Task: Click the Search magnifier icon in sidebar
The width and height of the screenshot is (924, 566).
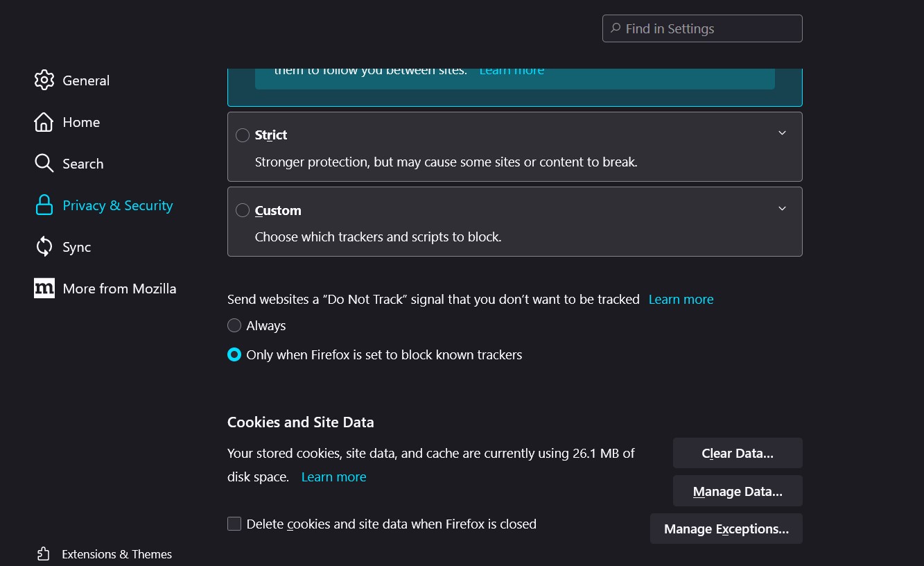Action: [44, 164]
